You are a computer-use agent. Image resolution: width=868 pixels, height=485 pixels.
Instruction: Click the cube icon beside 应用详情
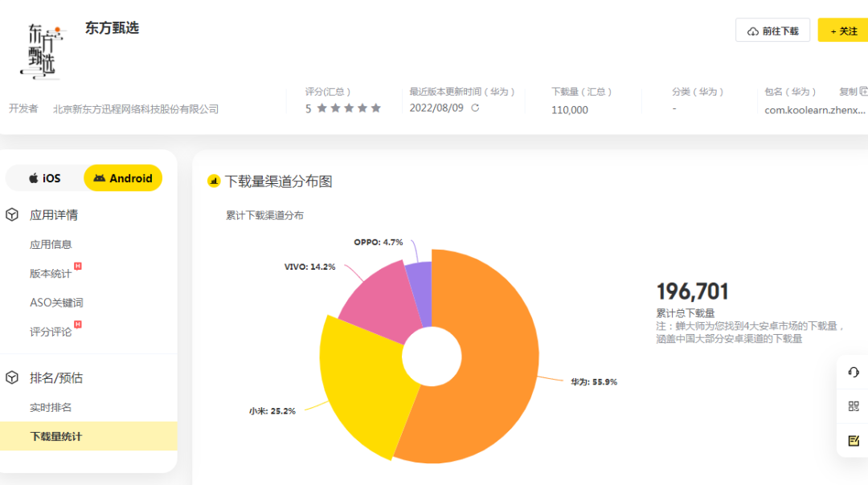click(11, 214)
